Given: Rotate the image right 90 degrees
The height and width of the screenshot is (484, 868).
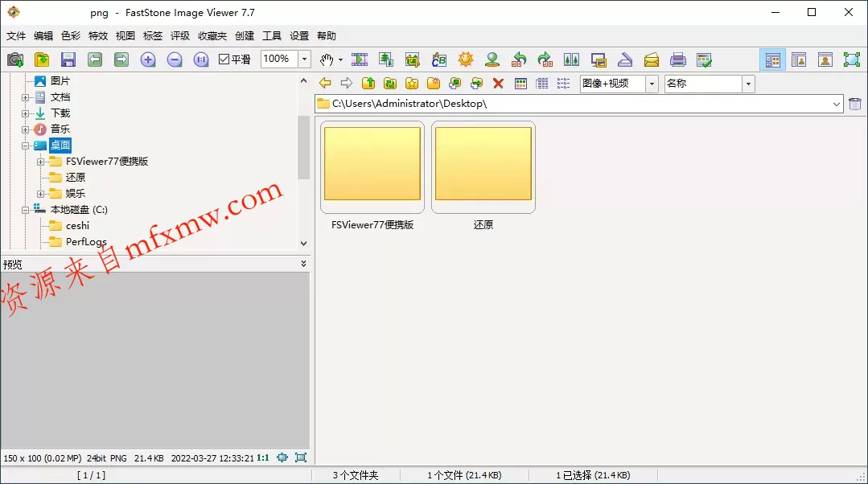Looking at the screenshot, I should 545,59.
